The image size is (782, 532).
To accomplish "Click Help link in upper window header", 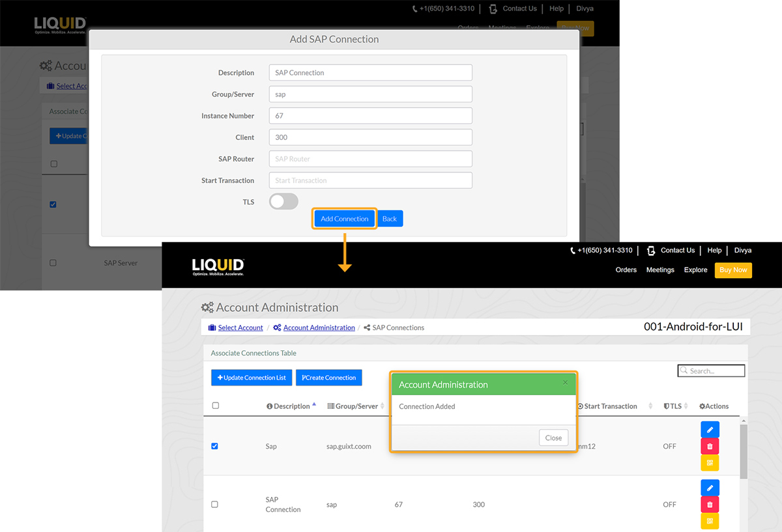I will click(x=557, y=8).
